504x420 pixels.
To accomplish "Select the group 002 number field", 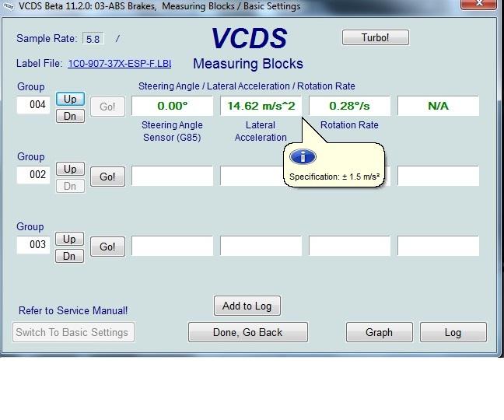I will [x=33, y=175].
